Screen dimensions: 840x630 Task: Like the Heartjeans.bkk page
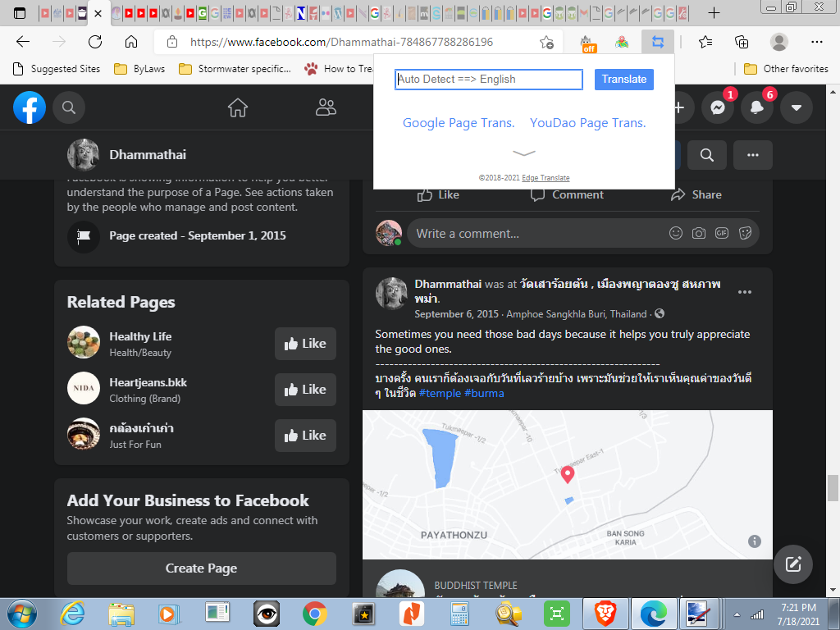point(305,390)
